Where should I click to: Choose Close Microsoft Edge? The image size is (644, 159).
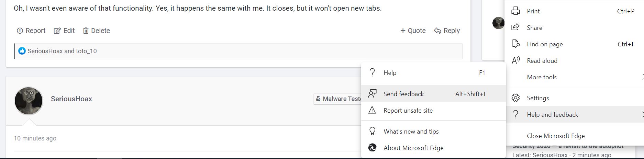[555, 136]
